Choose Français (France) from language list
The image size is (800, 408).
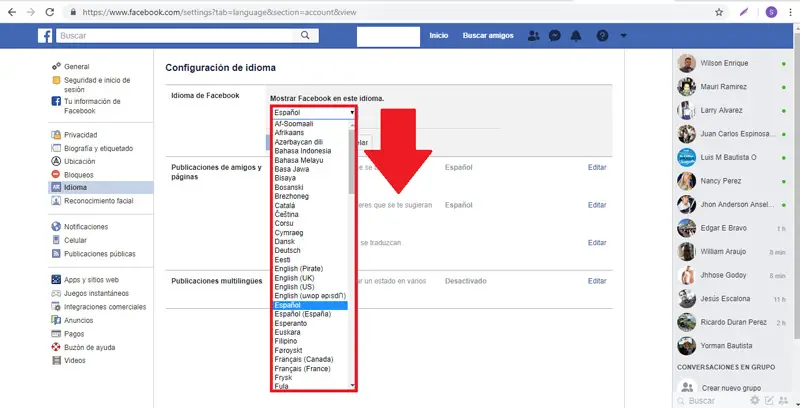[303, 368]
